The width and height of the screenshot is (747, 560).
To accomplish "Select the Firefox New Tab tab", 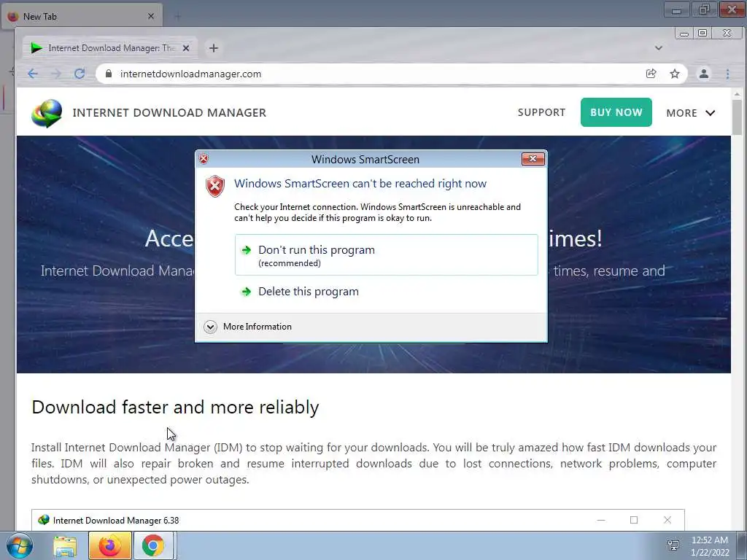I will pos(82,16).
